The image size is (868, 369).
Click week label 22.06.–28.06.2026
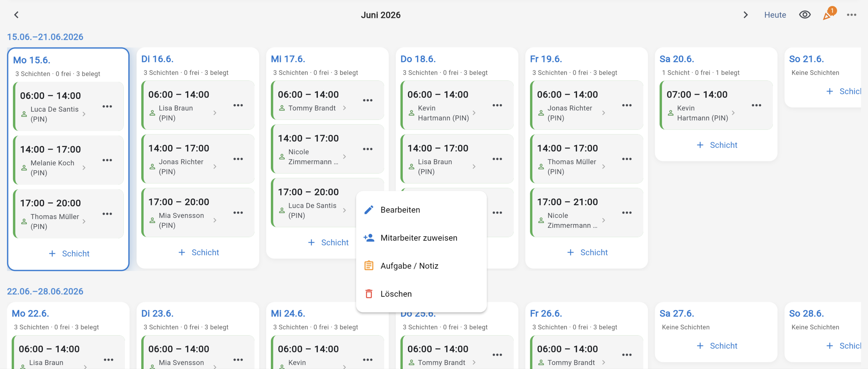pyautogui.click(x=45, y=291)
